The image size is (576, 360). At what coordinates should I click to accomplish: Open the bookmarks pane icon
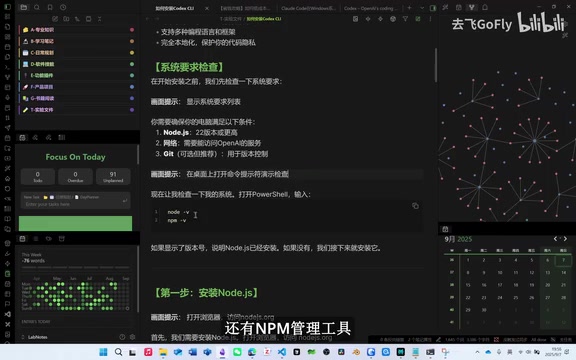[x=50, y=7]
